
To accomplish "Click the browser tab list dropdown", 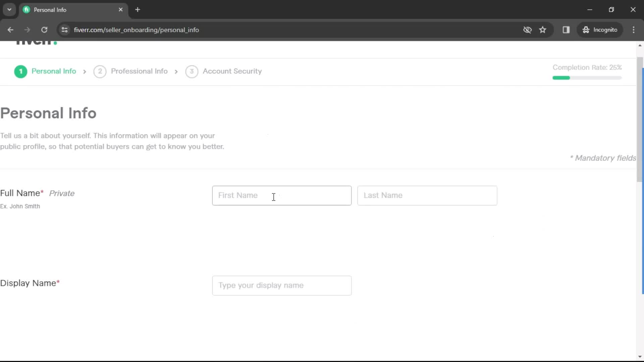I will point(9,9).
